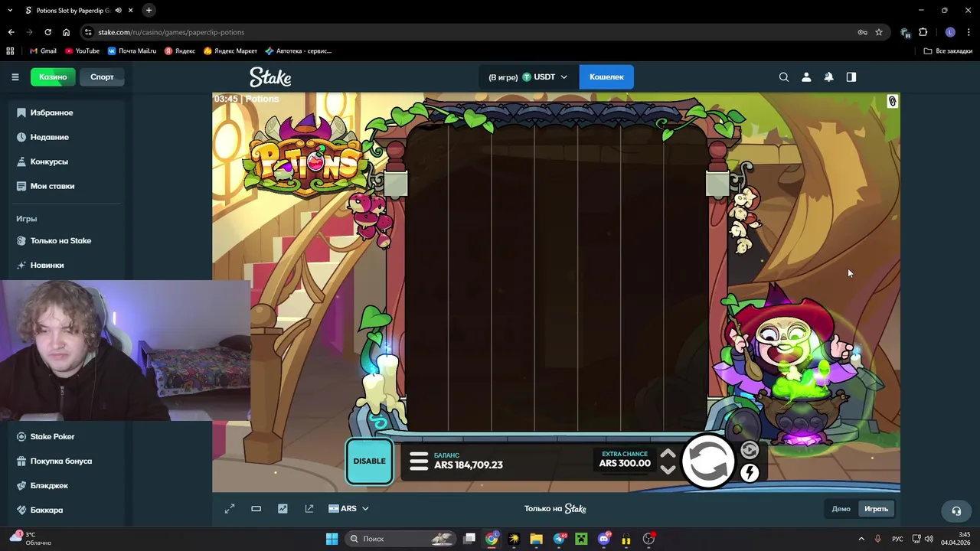Click the address bar URL
Image resolution: width=980 pixels, height=551 pixels.
(171, 32)
